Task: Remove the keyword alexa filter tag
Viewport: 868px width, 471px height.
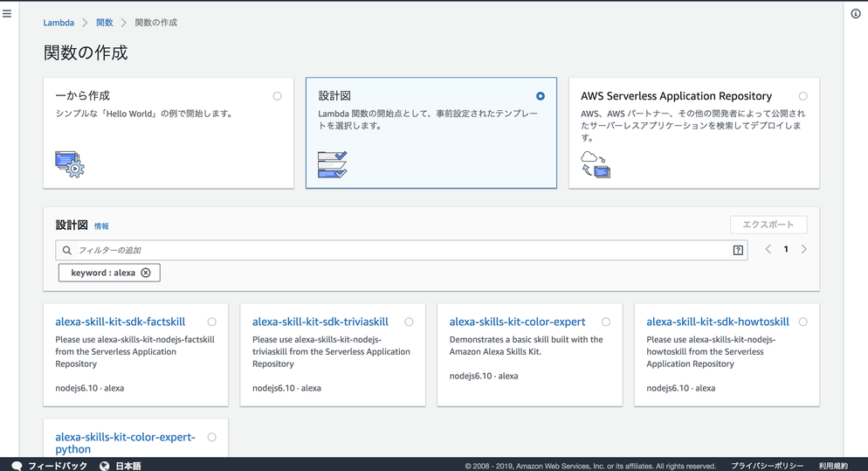Action: point(146,273)
